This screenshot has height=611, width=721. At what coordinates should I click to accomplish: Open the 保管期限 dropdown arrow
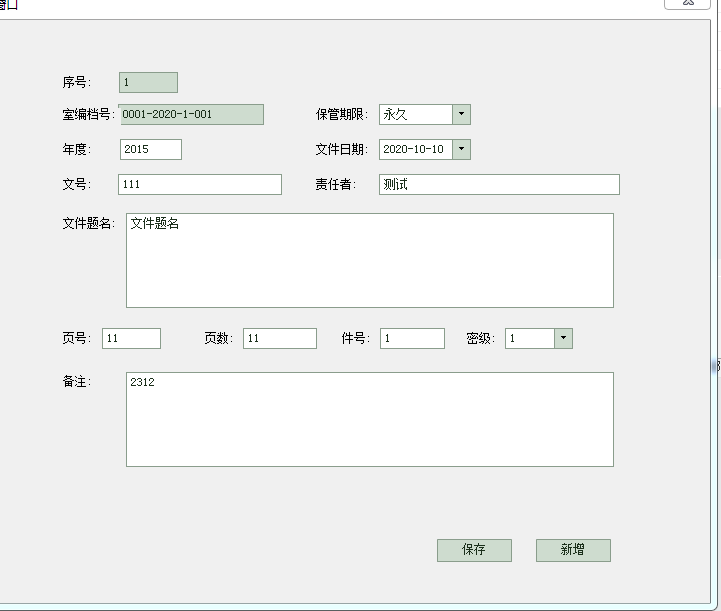[461, 114]
